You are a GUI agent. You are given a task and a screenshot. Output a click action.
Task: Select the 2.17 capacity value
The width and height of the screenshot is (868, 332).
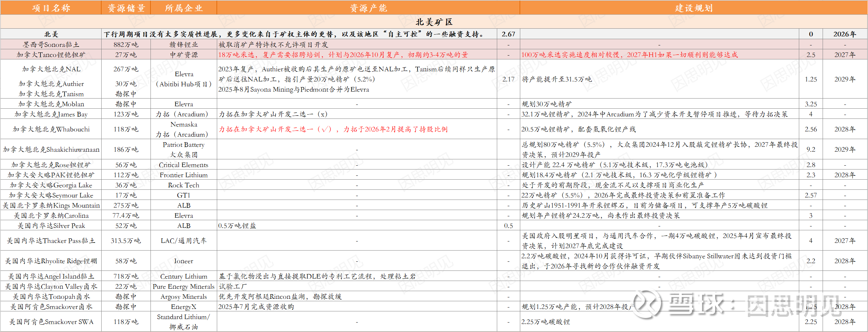tap(508, 79)
